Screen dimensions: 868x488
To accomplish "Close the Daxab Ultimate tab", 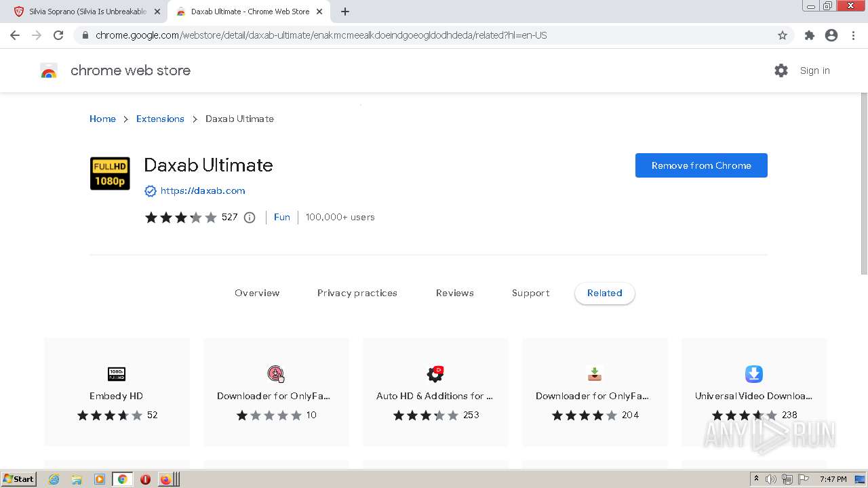I will [x=319, y=12].
